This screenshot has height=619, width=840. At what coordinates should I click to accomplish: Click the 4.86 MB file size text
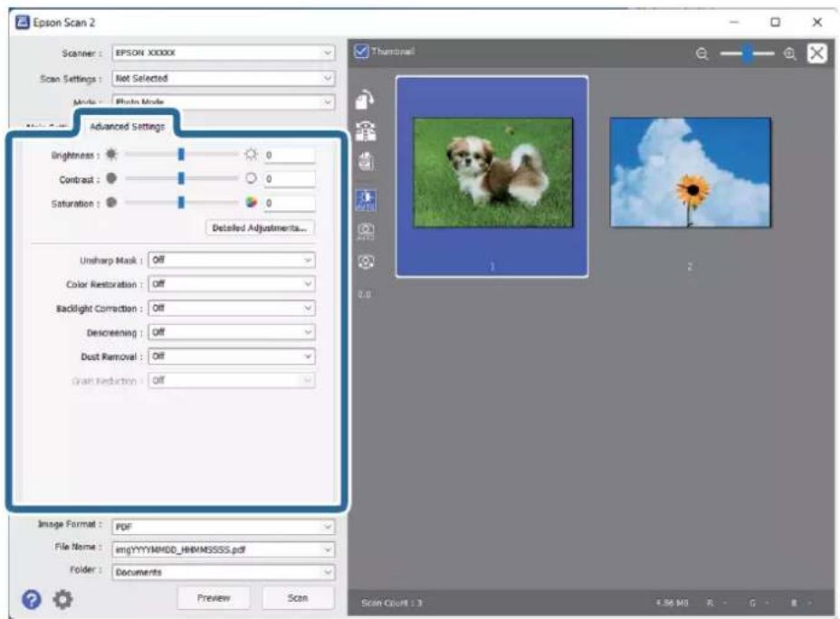(672, 604)
